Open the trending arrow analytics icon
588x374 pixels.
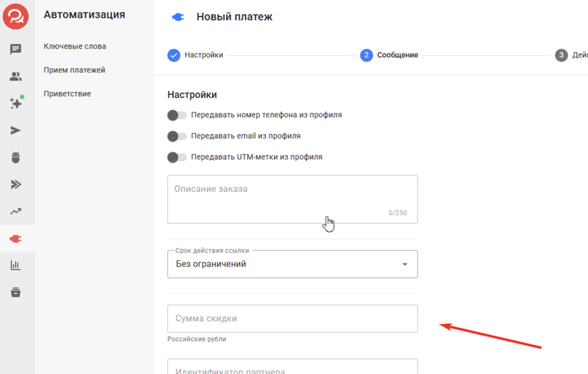[x=16, y=212]
